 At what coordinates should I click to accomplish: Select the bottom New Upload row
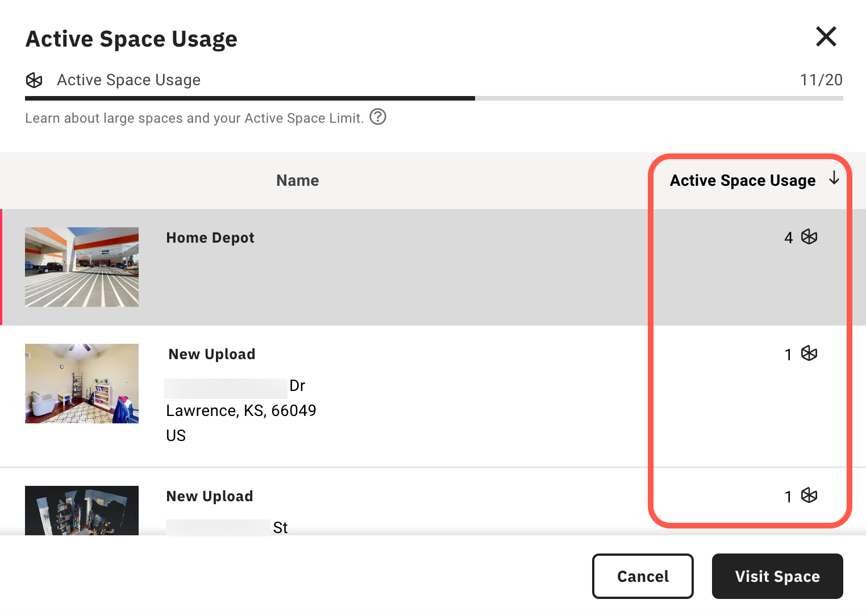click(x=398, y=506)
